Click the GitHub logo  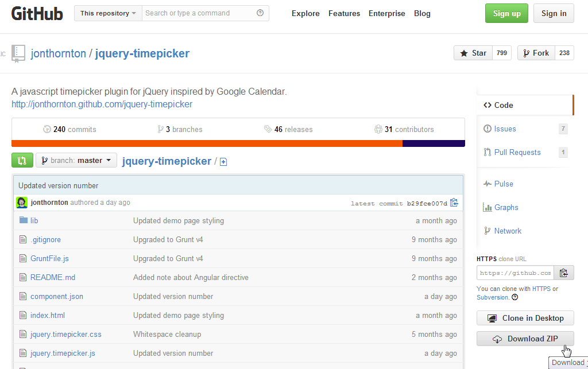click(x=37, y=14)
